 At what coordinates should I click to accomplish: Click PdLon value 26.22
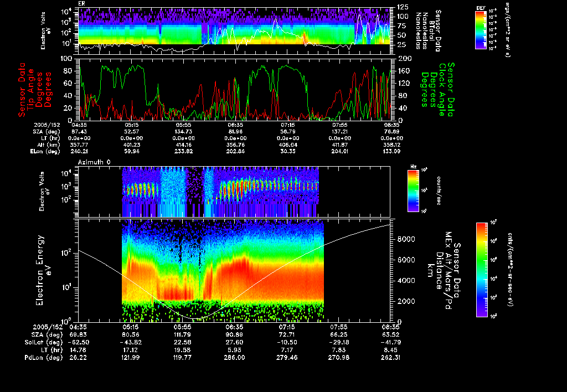pyautogui.click(x=78, y=358)
